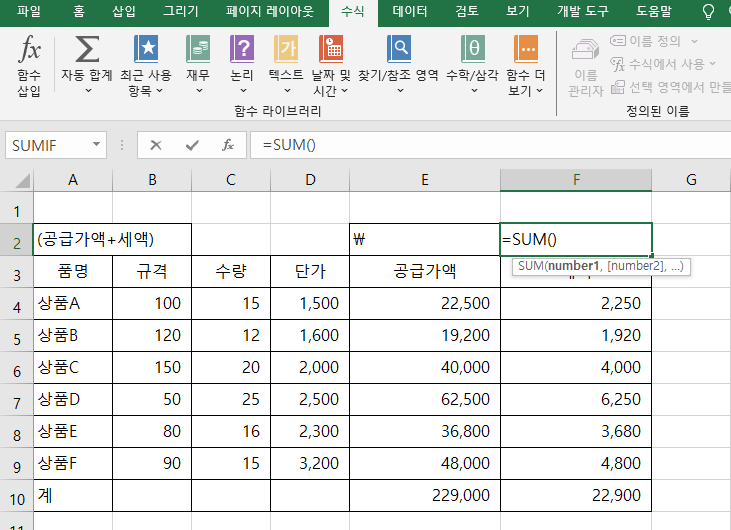The height and width of the screenshot is (530, 731).
Task: Click 선택 영역에서 만들기 option
Action: point(670,87)
